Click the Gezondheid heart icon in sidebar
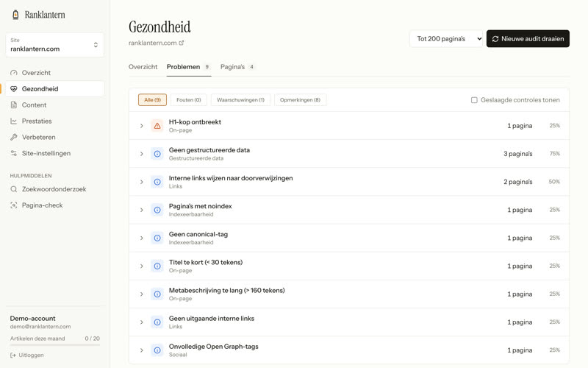Screen dimensions: 588x368 pyautogui.click(x=14, y=89)
